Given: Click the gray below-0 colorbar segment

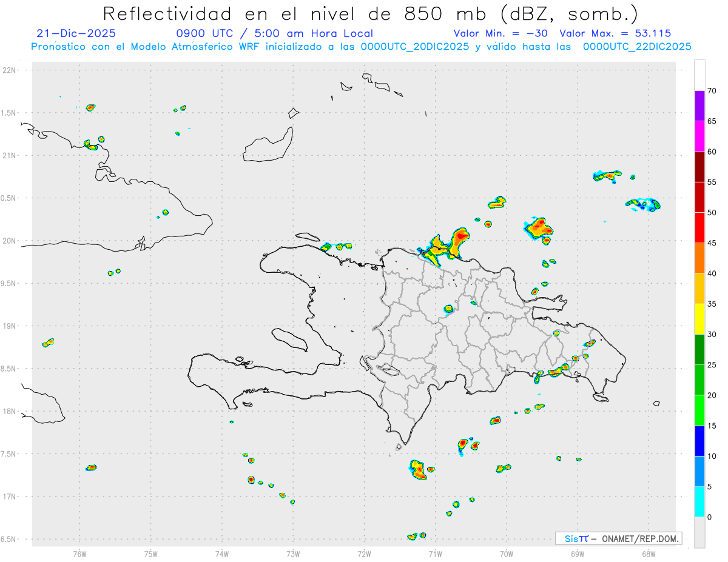Looking at the screenshot, I should tap(699, 532).
